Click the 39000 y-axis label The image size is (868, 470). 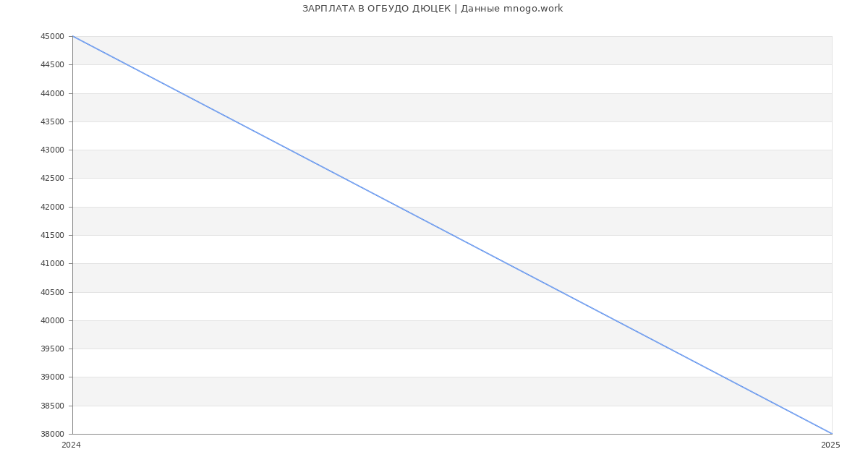[x=53, y=377]
